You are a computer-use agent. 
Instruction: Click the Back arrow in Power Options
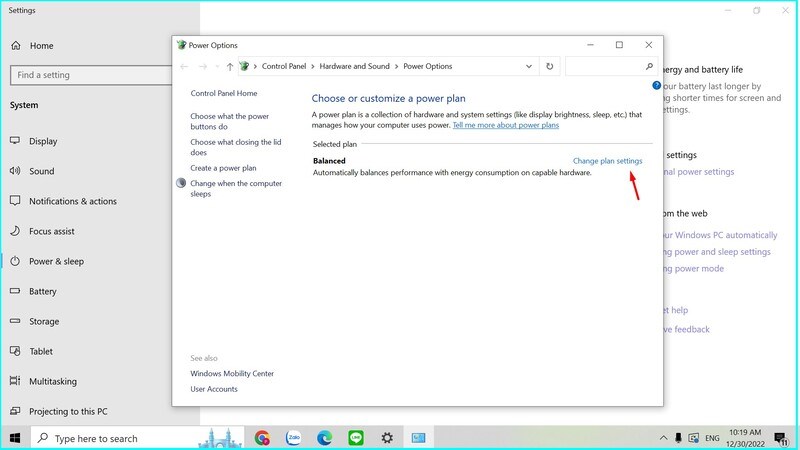point(184,66)
